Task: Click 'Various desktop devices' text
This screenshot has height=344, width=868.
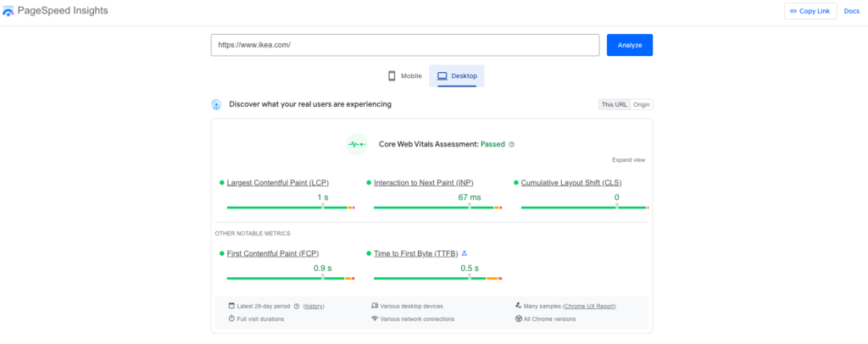Action: click(x=411, y=307)
